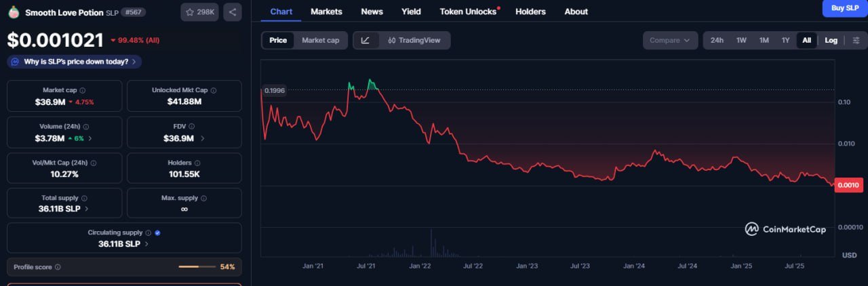
Task: Click the Profile score progress bar
Action: 197,267
